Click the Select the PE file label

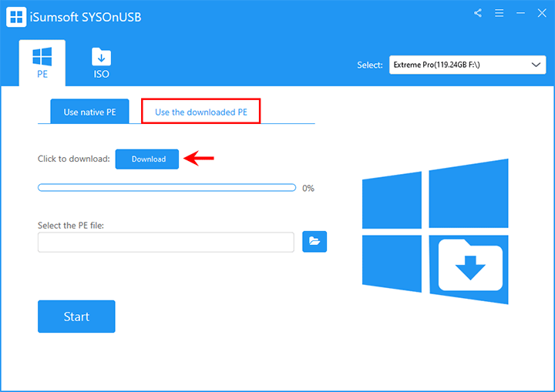point(71,226)
